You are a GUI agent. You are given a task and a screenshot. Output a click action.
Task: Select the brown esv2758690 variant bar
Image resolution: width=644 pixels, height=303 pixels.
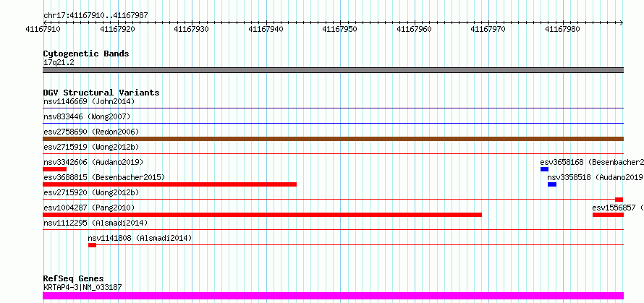(333, 139)
